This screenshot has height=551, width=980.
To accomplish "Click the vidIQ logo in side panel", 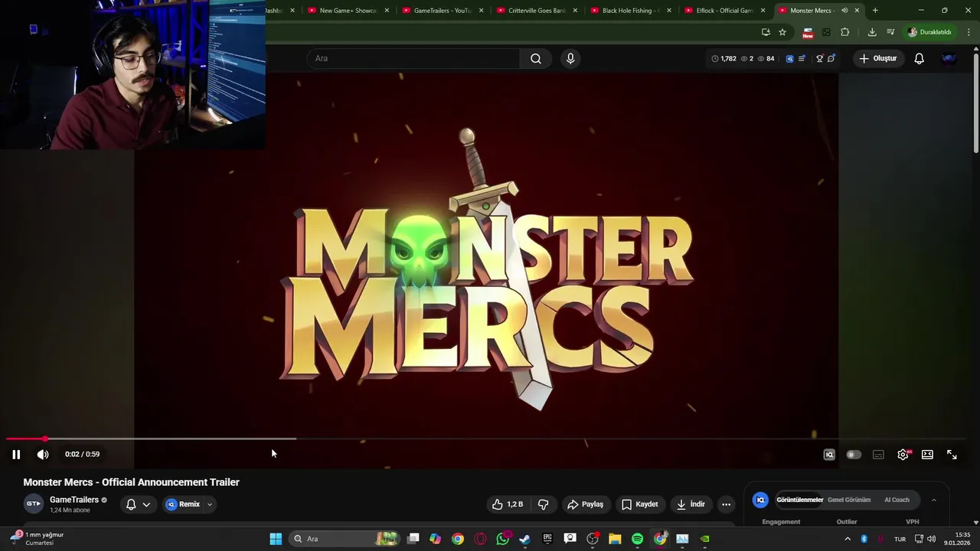I will (760, 500).
